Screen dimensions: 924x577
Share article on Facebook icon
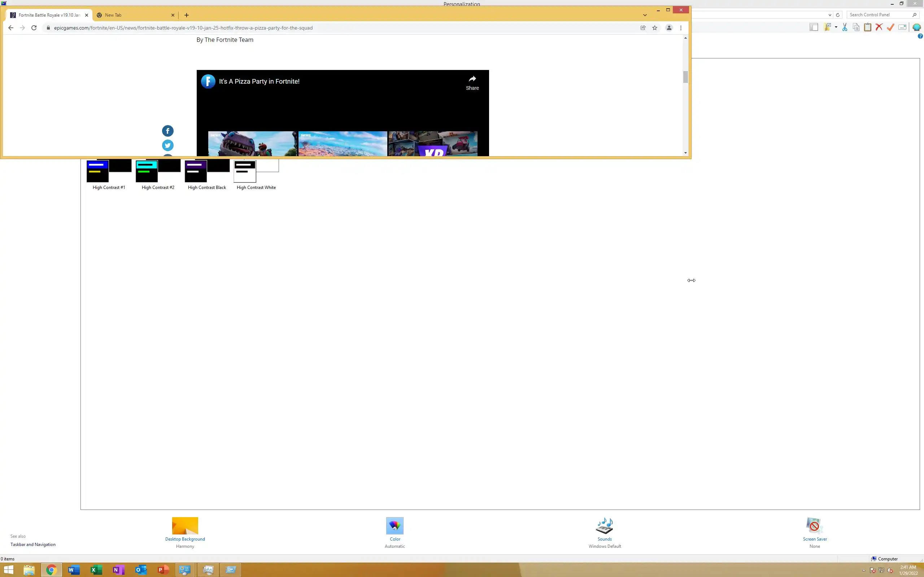[167, 131]
